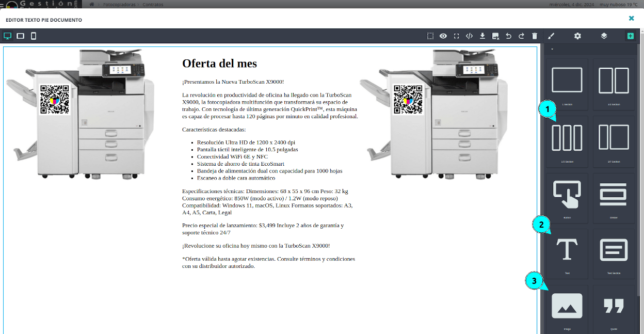Click bullet 'Bandeja de alimentación dual' line

270,170
